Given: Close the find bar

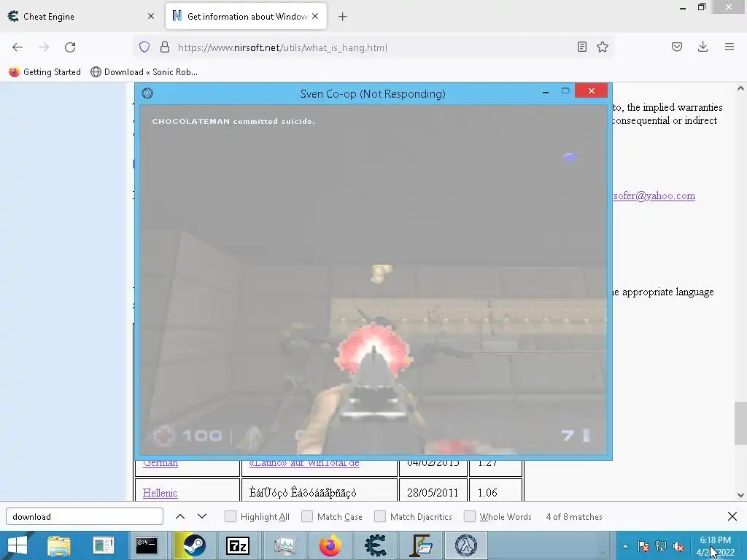Looking at the screenshot, I should (x=732, y=516).
